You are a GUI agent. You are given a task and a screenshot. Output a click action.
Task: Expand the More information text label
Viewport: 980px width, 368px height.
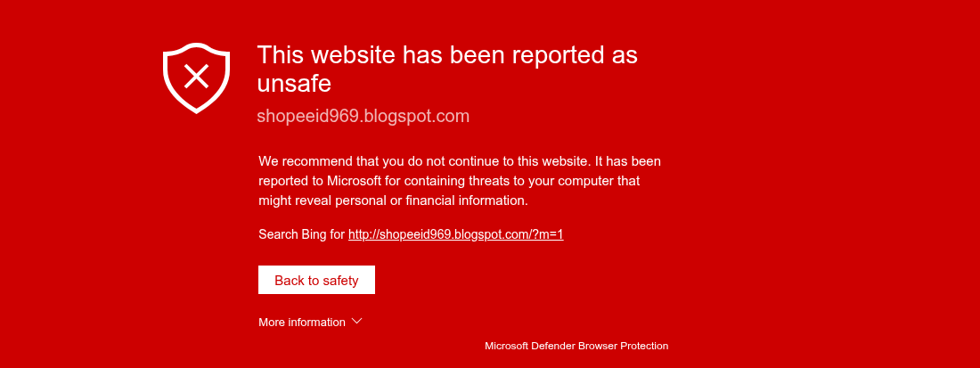pos(302,322)
